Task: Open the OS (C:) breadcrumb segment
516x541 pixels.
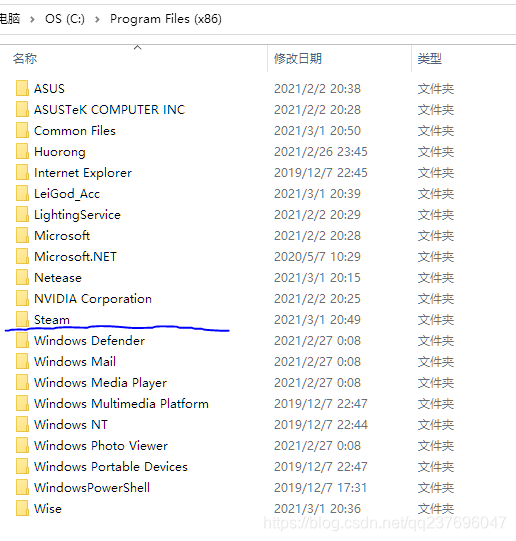Action: click(x=65, y=19)
